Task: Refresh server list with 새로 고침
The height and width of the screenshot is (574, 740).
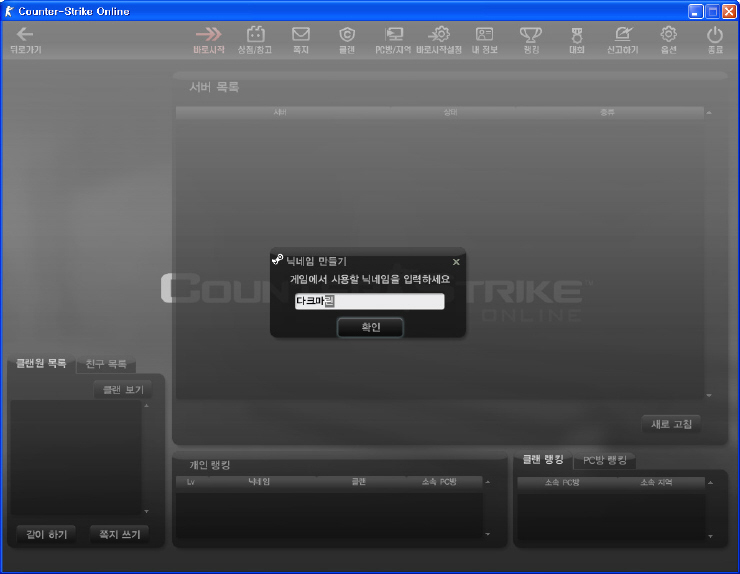Action: [x=671, y=424]
